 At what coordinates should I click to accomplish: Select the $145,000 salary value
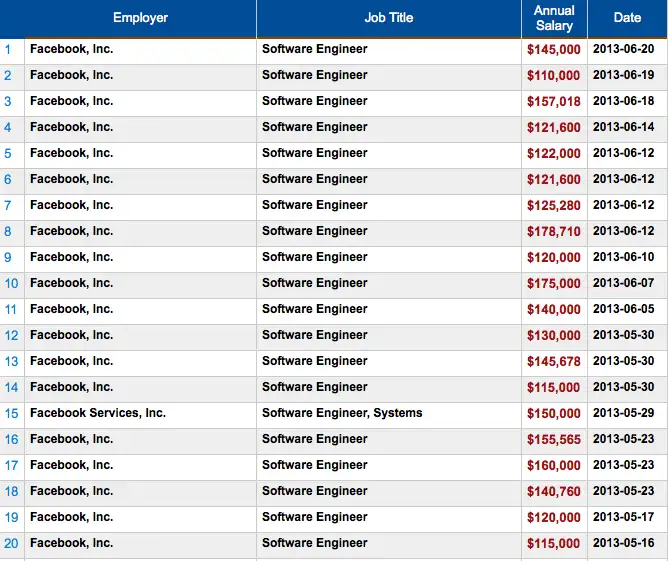point(553,49)
